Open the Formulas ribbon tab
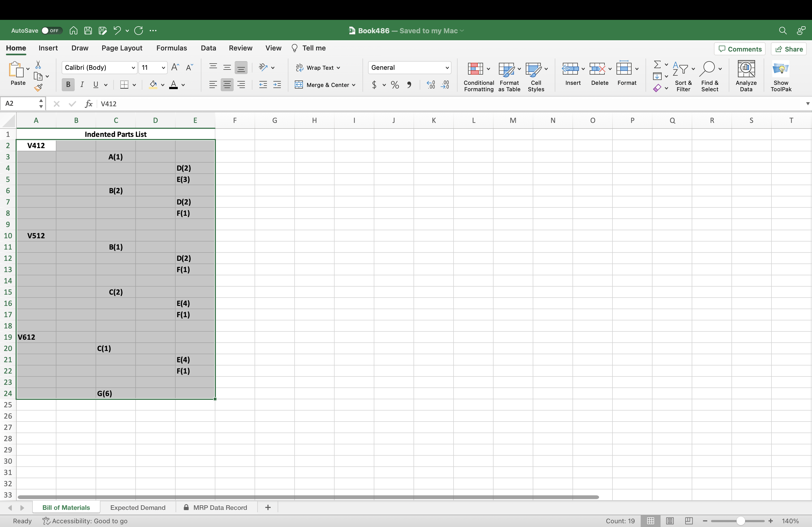Image resolution: width=812 pixels, height=527 pixels. click(171, 48)
